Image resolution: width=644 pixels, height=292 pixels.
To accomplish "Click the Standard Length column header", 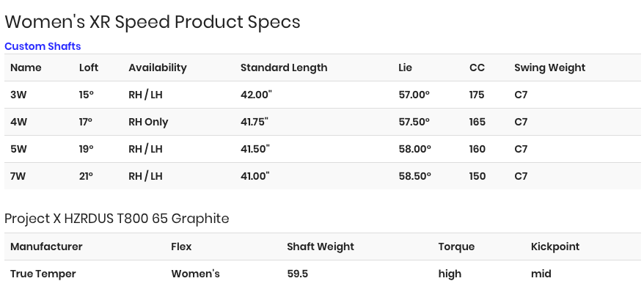I will (284, 67).
